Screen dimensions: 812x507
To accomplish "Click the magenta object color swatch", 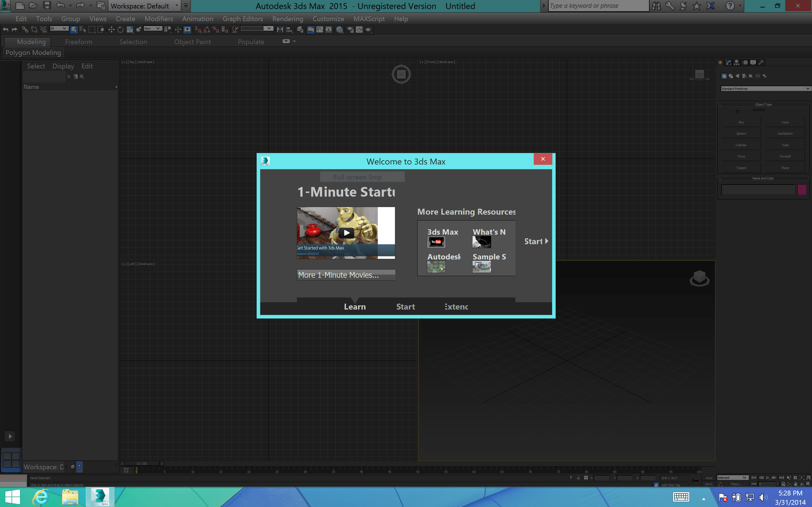I will coord(802,190).
